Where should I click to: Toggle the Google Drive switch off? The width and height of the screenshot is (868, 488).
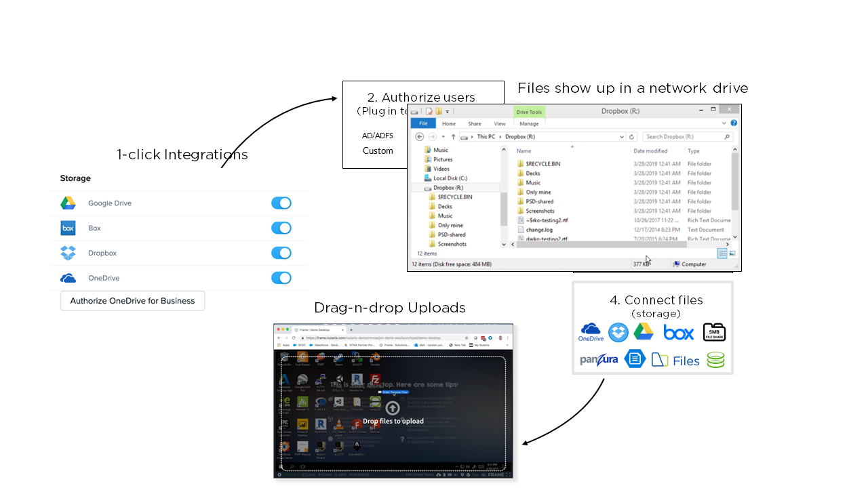281,203
